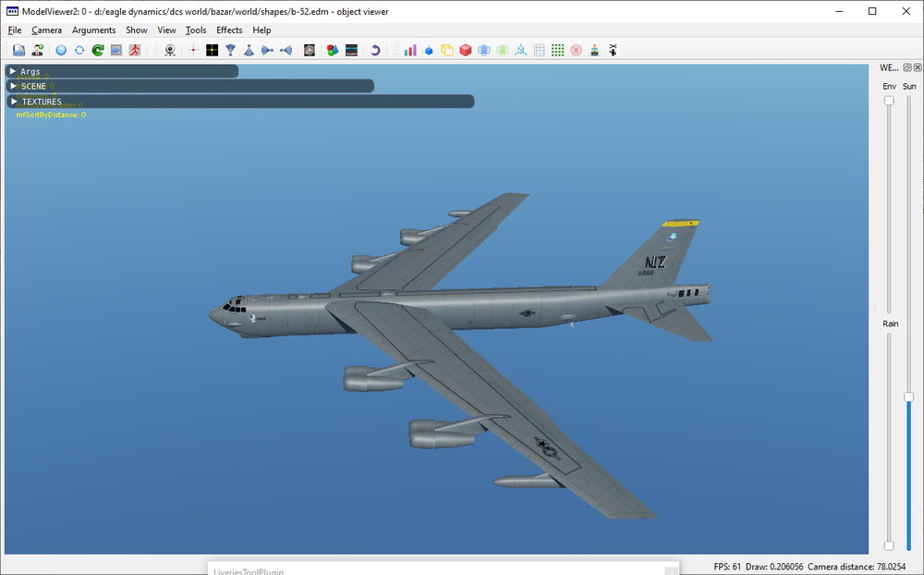Click the purple undo arrow icon

(x=375, y=50)
